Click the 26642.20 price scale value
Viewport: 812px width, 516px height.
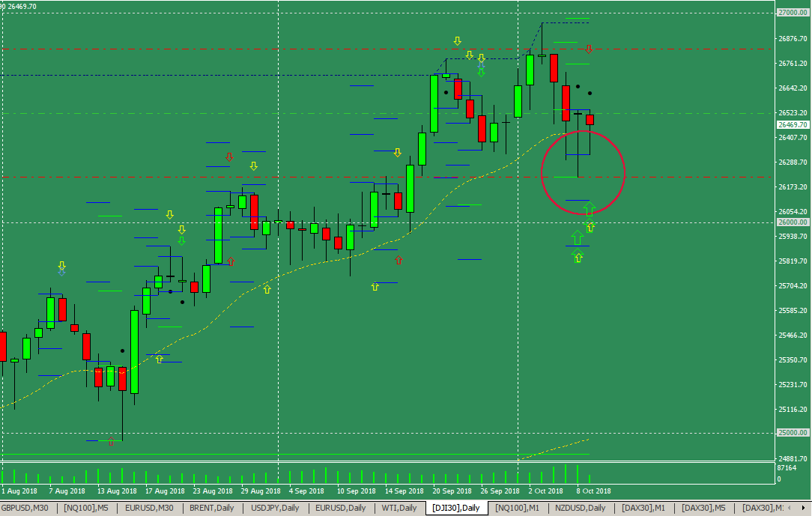[793, 88]
